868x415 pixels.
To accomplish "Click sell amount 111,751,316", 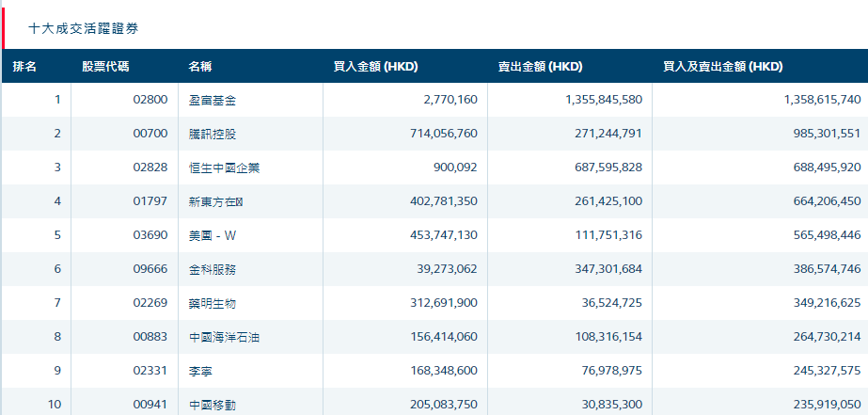I will [x=609, y=235].
